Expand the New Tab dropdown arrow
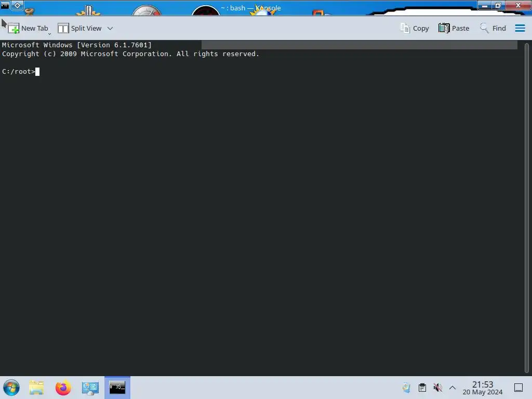Viewport: 532px width, 399px height. click(49, 34)
